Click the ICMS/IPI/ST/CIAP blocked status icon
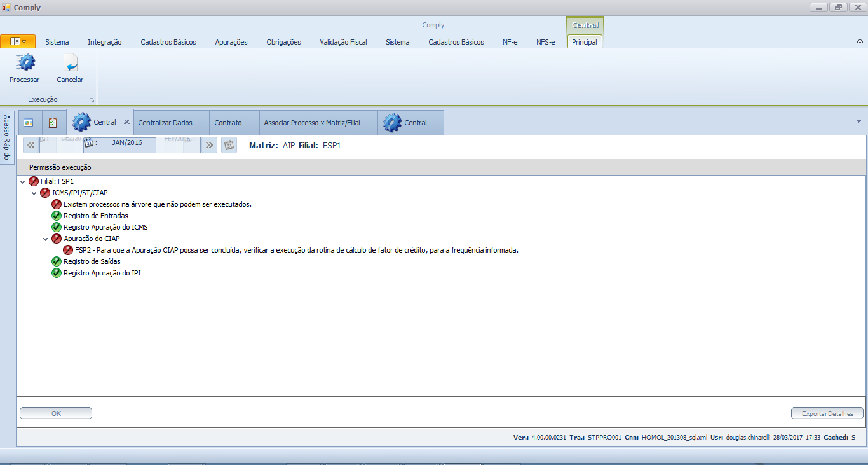868x465 pixels. [45, 193]
